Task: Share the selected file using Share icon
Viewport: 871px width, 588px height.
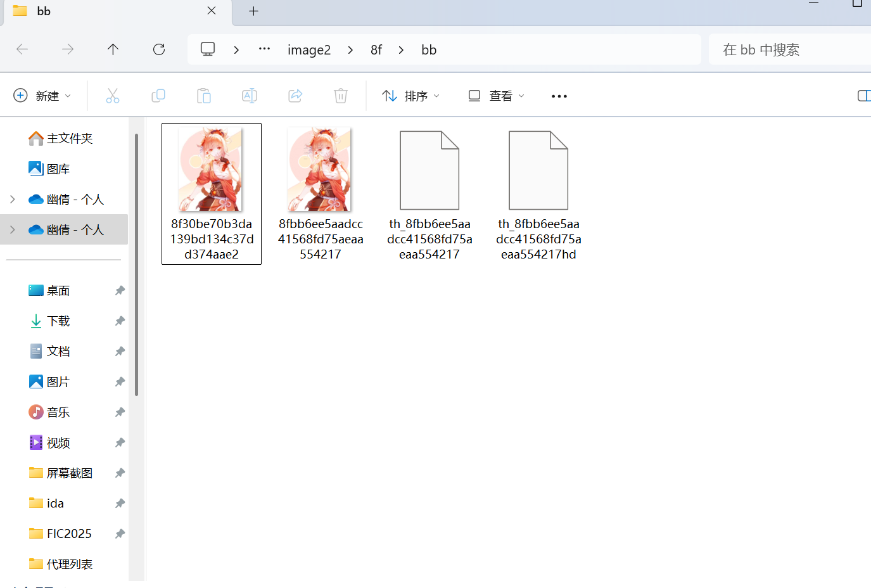Action: 295,96
